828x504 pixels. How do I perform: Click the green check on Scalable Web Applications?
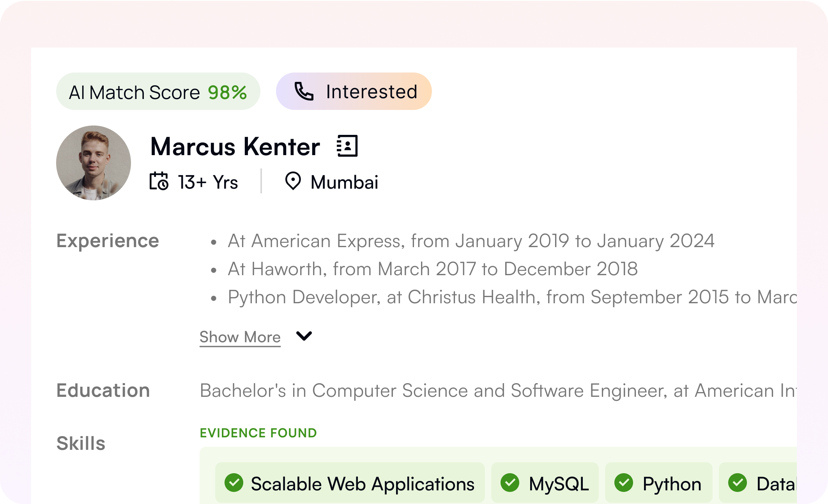click(x=234, y=483)
